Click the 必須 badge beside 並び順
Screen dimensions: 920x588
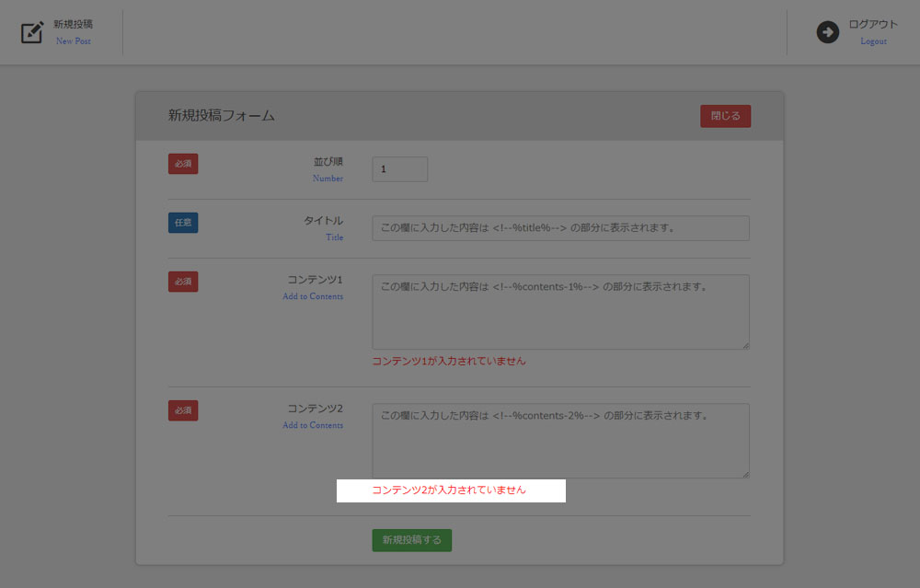pos(183,164)
